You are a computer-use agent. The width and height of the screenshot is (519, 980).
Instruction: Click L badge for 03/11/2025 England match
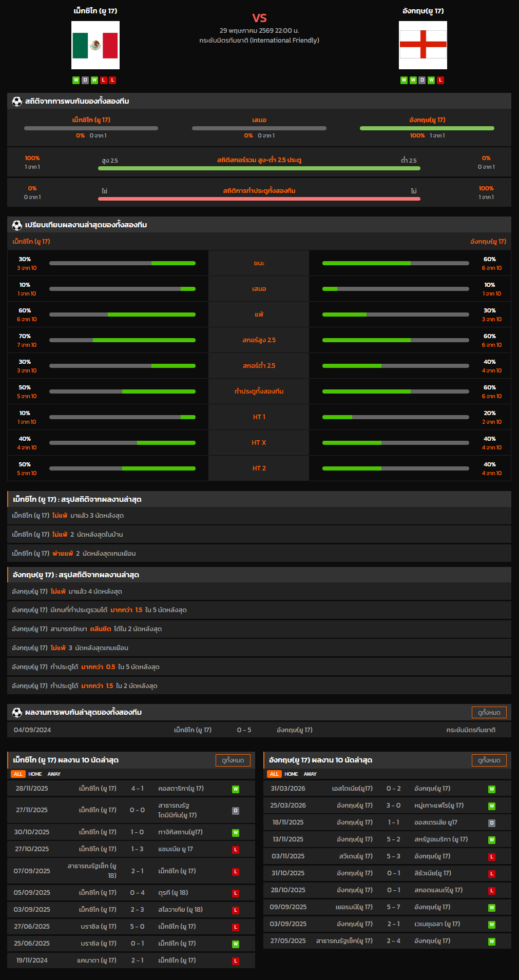tap(492, 857)
